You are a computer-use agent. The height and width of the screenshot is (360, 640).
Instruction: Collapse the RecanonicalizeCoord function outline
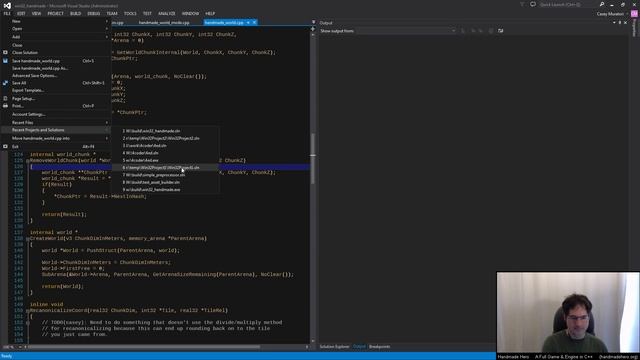[28, 311]
